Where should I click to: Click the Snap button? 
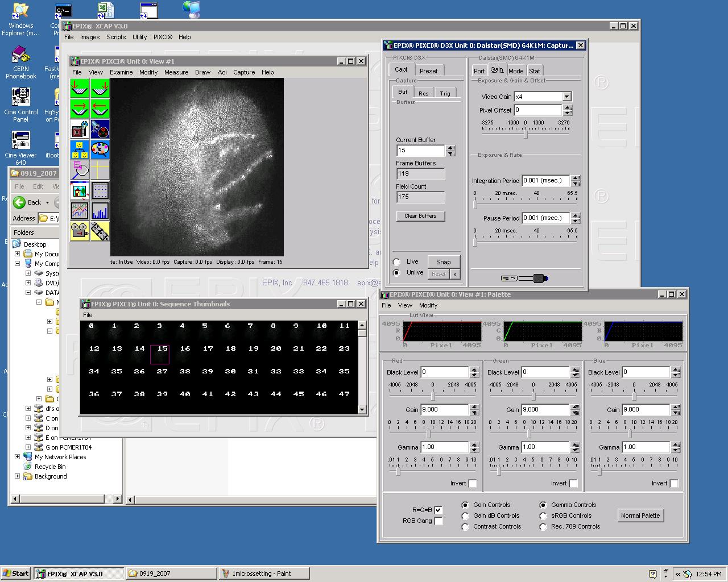coord(444,262)
